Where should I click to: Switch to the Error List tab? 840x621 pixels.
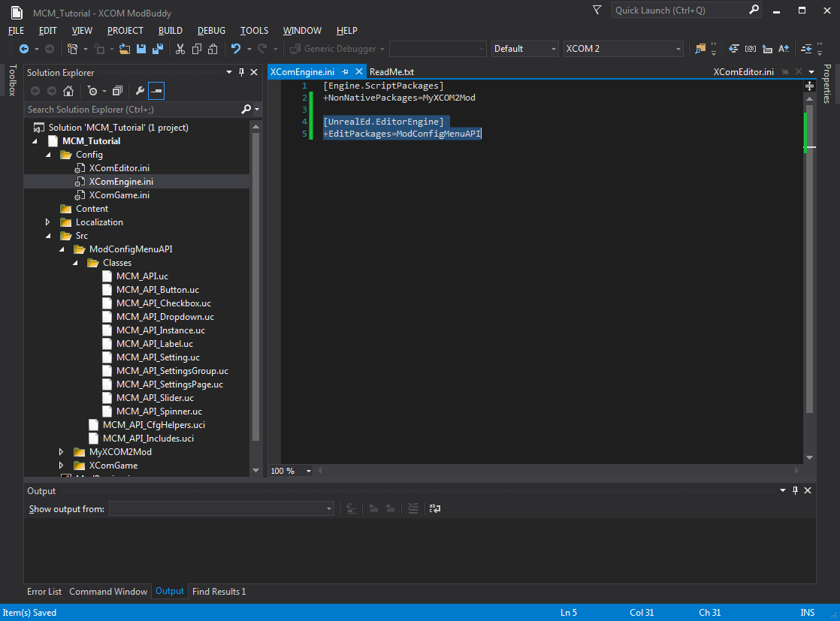click(x=44, y=592)
